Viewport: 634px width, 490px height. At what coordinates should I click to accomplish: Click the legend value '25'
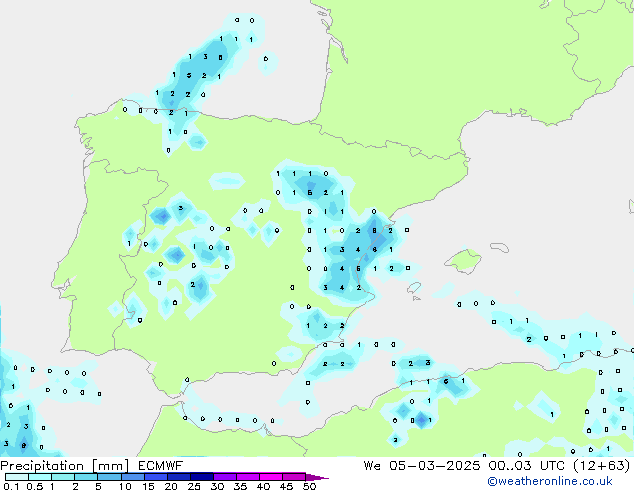tap(194, 486)
